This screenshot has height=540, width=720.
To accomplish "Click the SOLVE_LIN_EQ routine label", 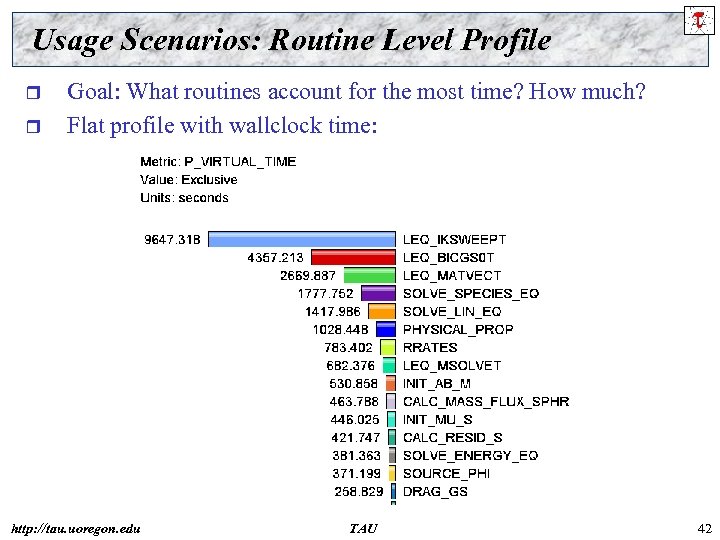I will tap(452, 311).
